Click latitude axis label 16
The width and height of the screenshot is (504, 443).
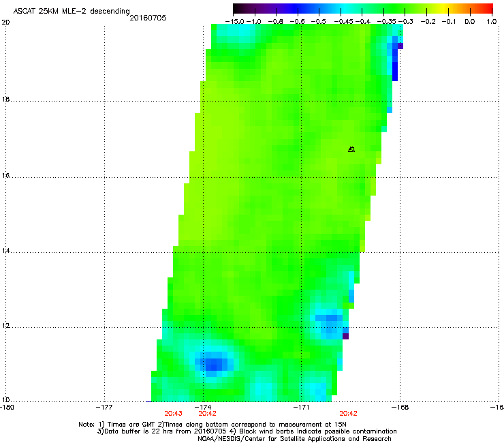click(5, 176)
